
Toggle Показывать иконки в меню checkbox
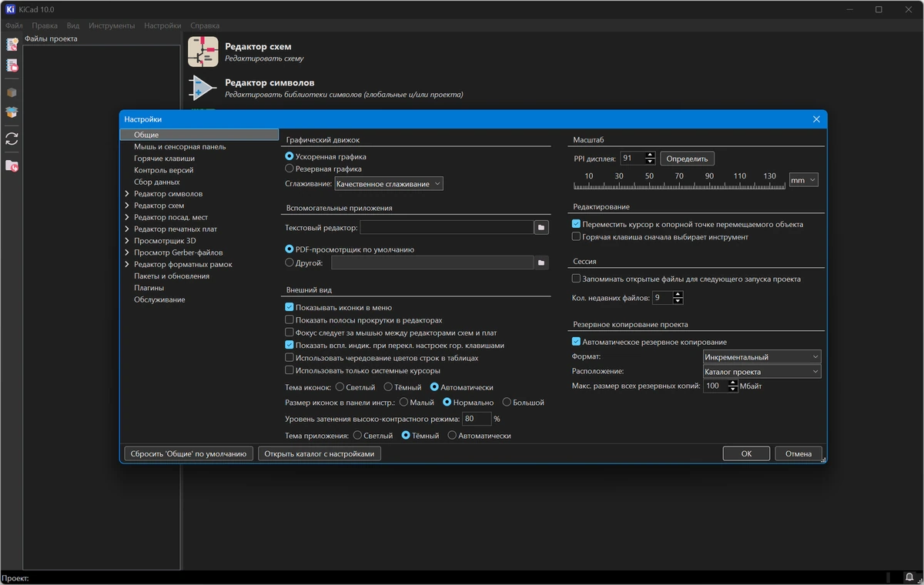click(x=290, y=308)
